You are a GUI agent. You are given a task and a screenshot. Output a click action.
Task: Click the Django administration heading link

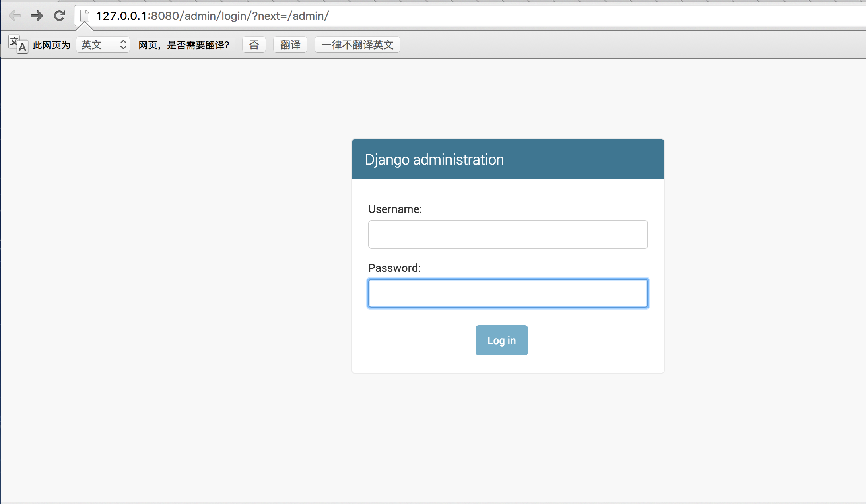coord(434,159)
